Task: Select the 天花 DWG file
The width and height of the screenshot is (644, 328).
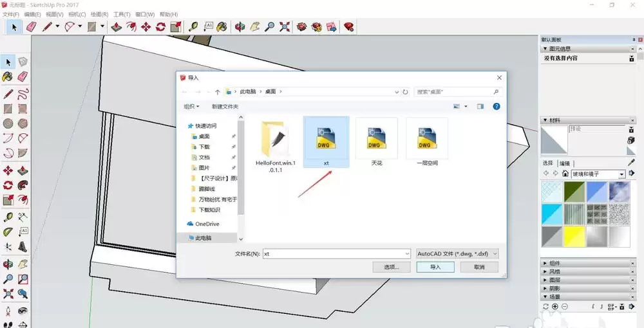Action: pos(377,142)
